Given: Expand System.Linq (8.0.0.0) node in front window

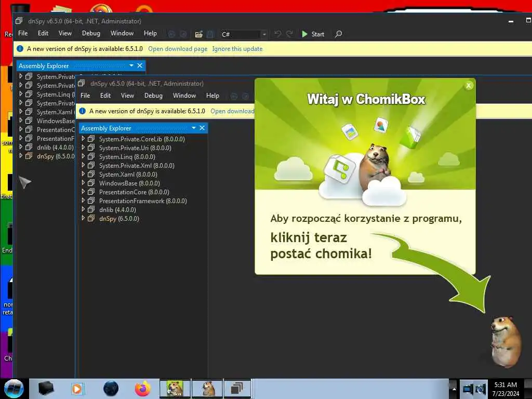Looking at the screenshot, I should coord(83,156).
